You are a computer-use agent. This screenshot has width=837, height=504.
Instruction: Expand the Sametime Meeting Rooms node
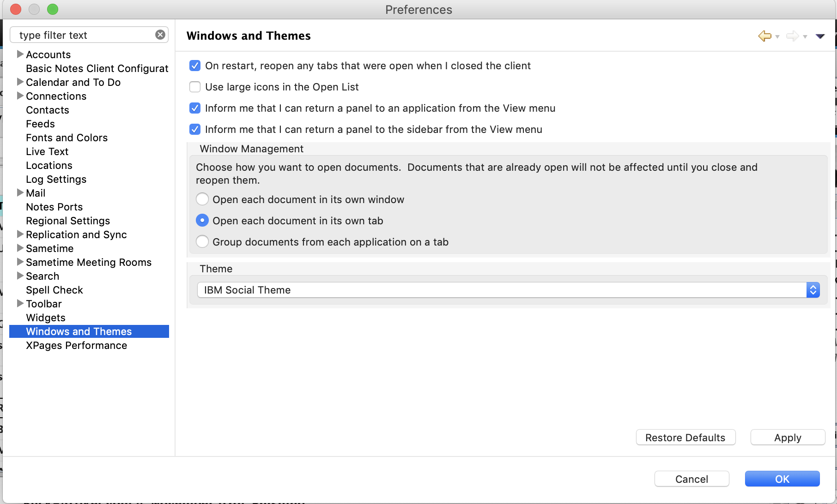pyautogui.click(x=20, y=262)
